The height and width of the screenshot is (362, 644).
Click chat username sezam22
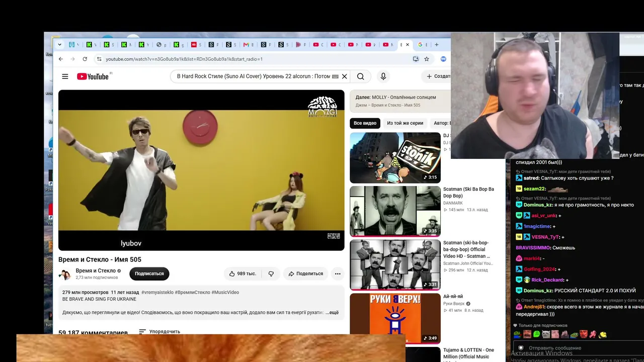535,189
